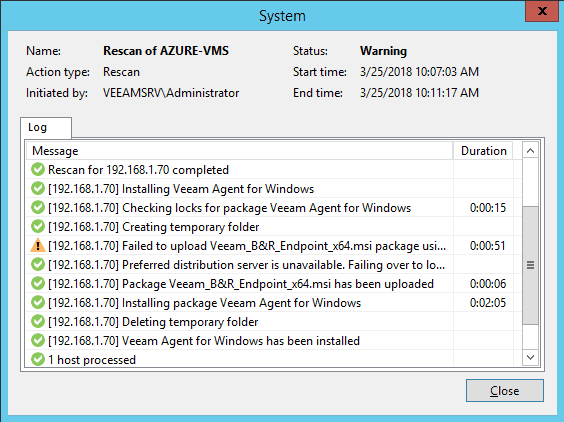Click the success icon beside 'Installing package Veeam Agent'

point(38,303)
